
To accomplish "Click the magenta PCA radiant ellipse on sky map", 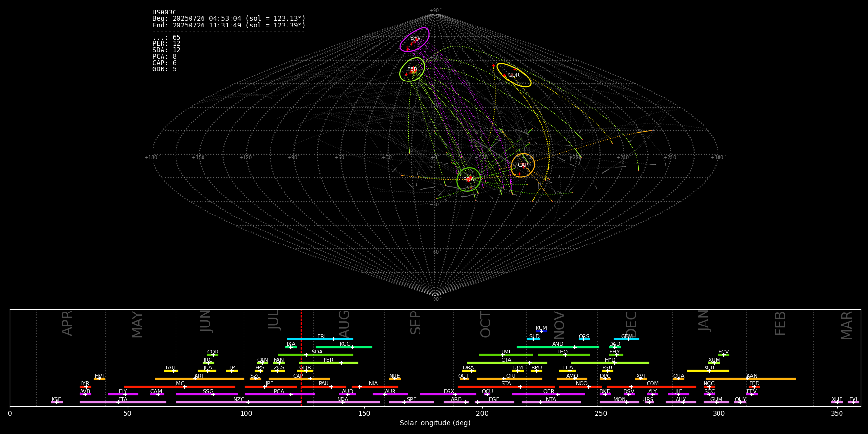I will [415, 40].
